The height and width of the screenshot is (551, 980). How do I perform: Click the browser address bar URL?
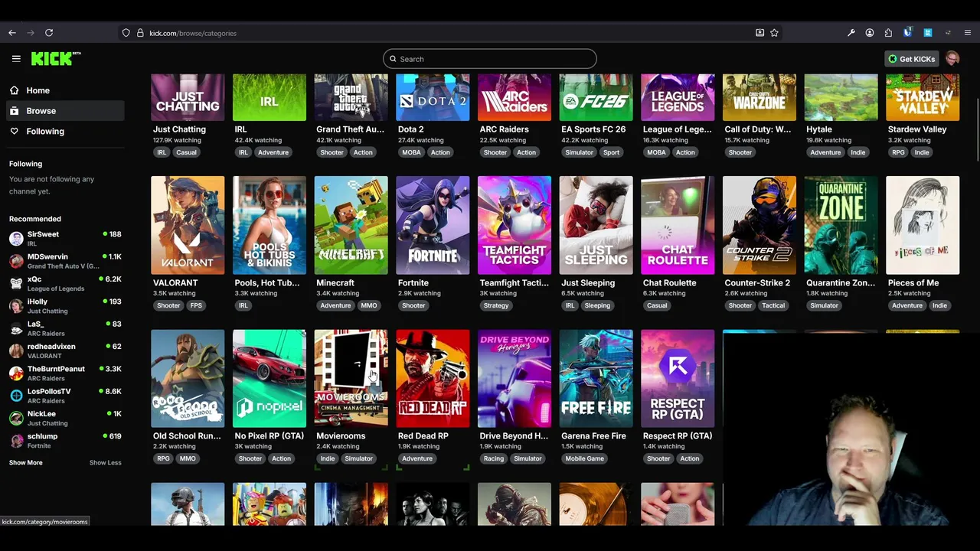[x=193, y=33]
